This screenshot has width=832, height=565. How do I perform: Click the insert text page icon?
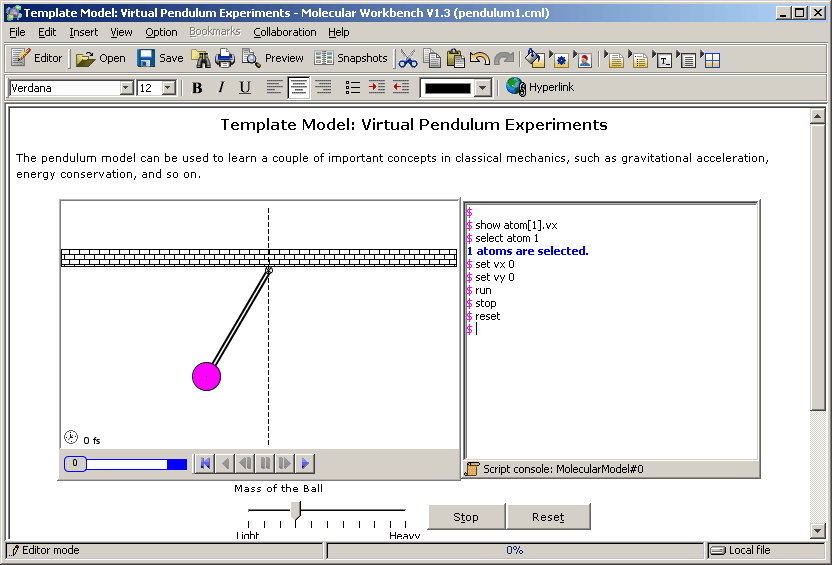(x=615, y=59)
